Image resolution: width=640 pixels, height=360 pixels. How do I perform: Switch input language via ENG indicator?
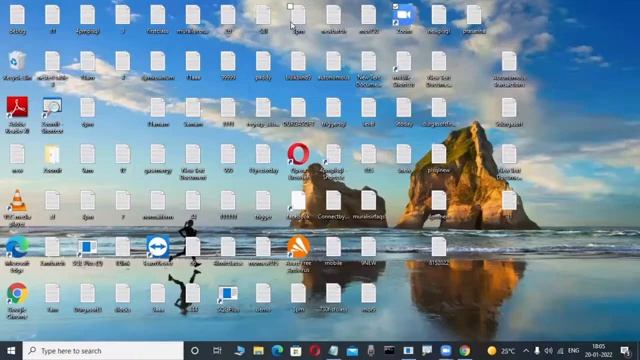click(573, 351)
